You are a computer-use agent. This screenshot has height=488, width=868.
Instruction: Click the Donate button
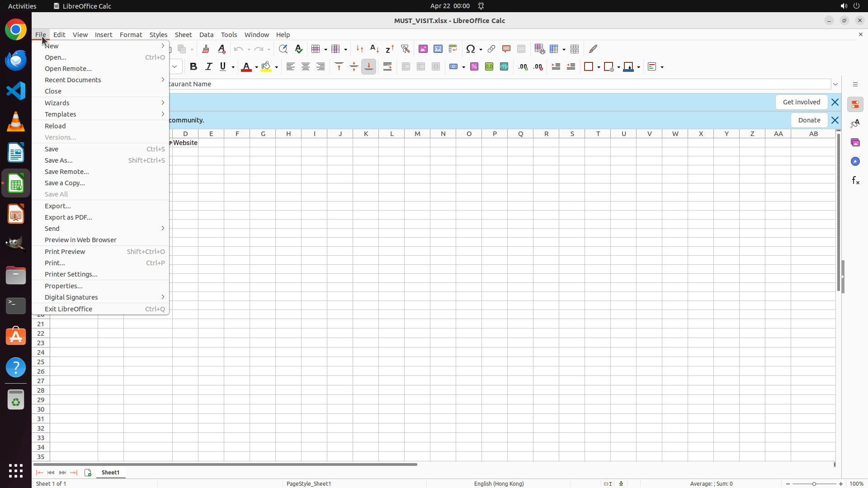809,120
